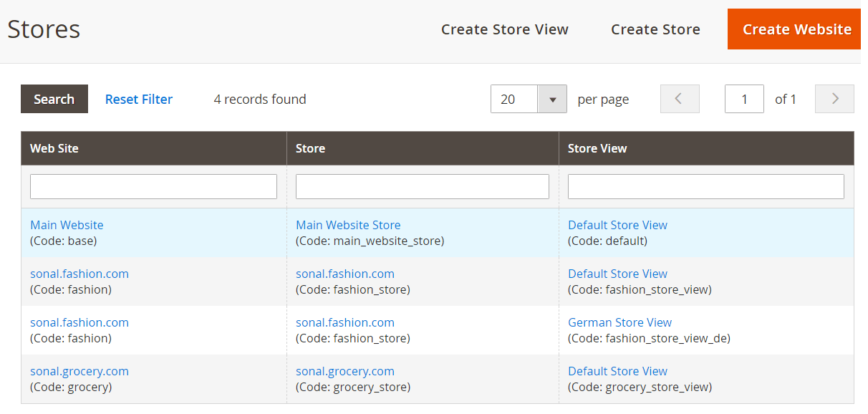Go to the previous page arrow

[680, 99]
